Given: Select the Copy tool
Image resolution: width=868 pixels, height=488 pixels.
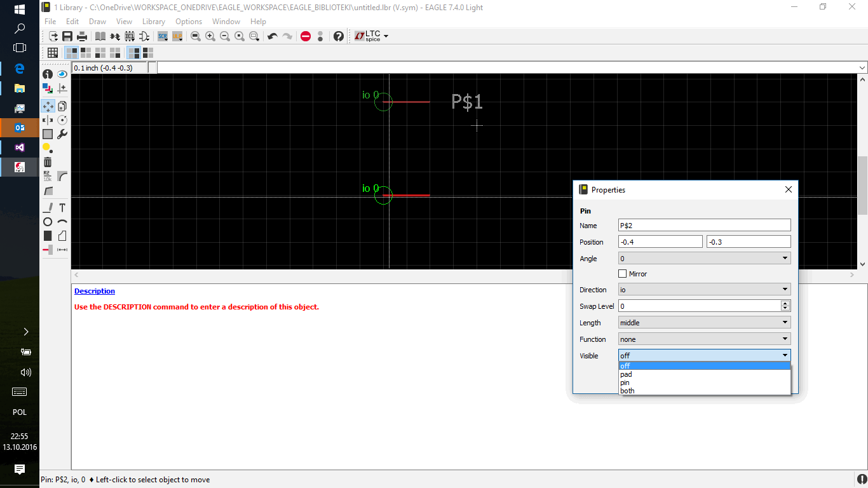Looking at the screenshot, I should [62, 106].
